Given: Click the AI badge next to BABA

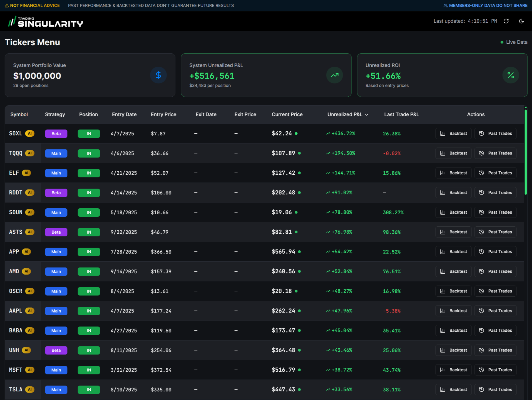Looking at the screenshot, I should (30, 331).
